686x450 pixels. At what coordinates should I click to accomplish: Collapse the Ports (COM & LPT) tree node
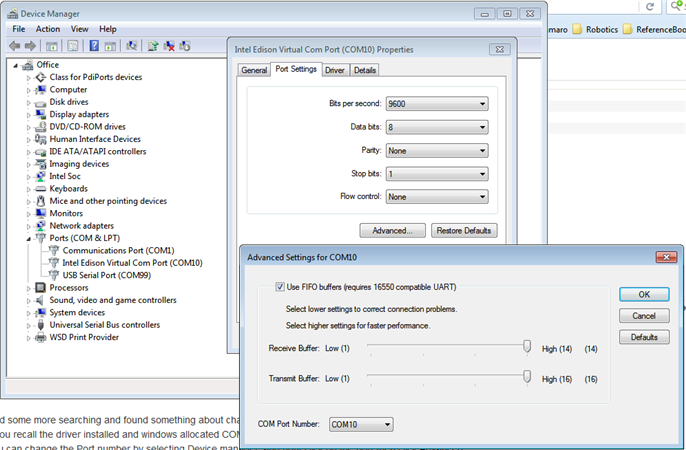28,239
